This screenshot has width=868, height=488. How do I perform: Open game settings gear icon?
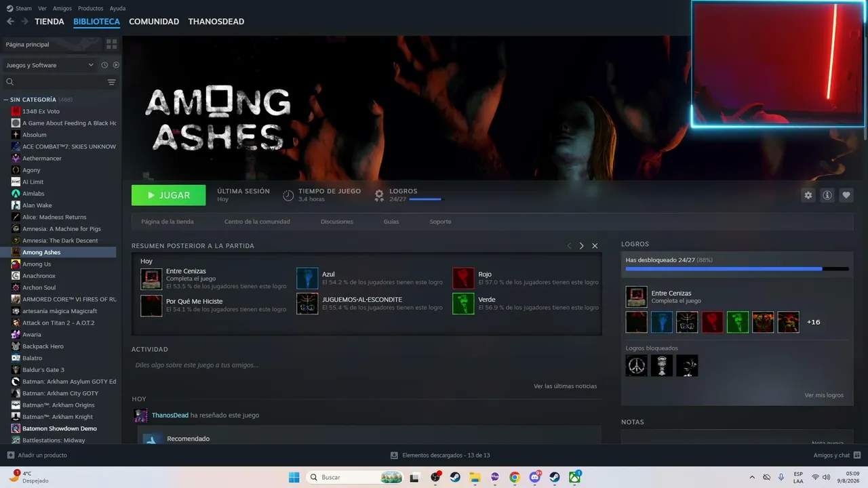point(808,195)
